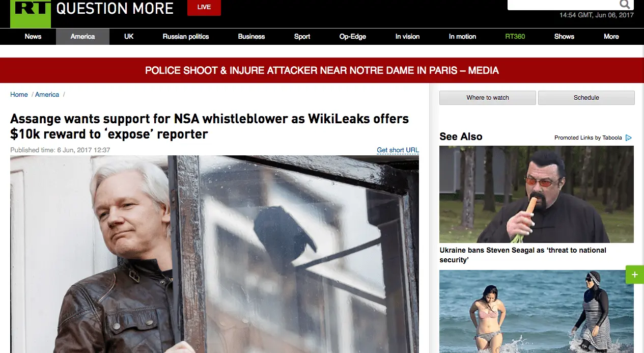Expand the More menu
644x353 pixels.
pos(611,37)
